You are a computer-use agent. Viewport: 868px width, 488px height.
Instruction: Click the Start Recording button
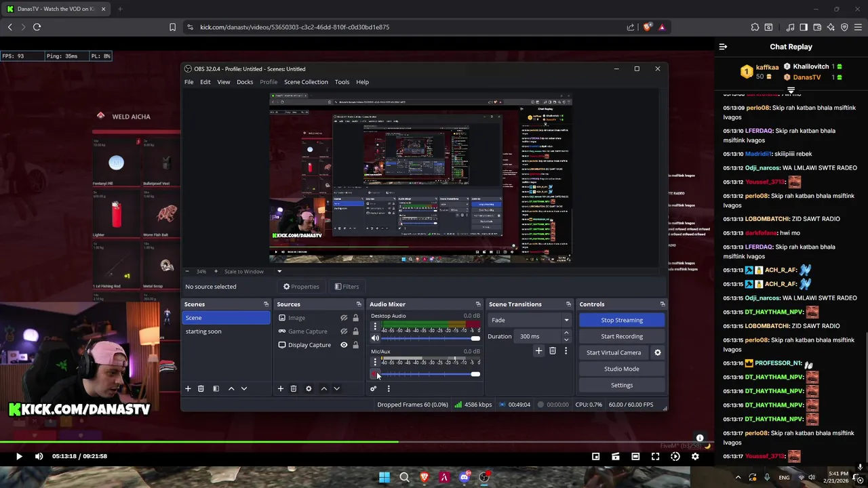622,336
